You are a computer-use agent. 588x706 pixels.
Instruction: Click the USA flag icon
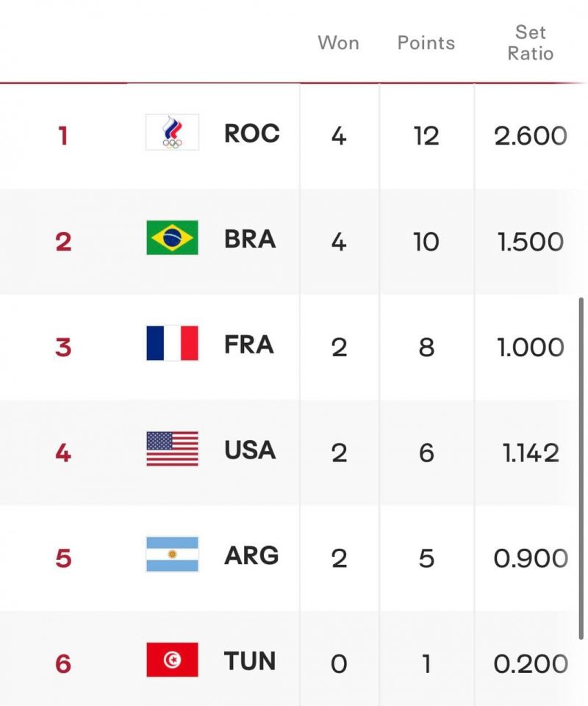pyautogui.click(x=172, y=450)
